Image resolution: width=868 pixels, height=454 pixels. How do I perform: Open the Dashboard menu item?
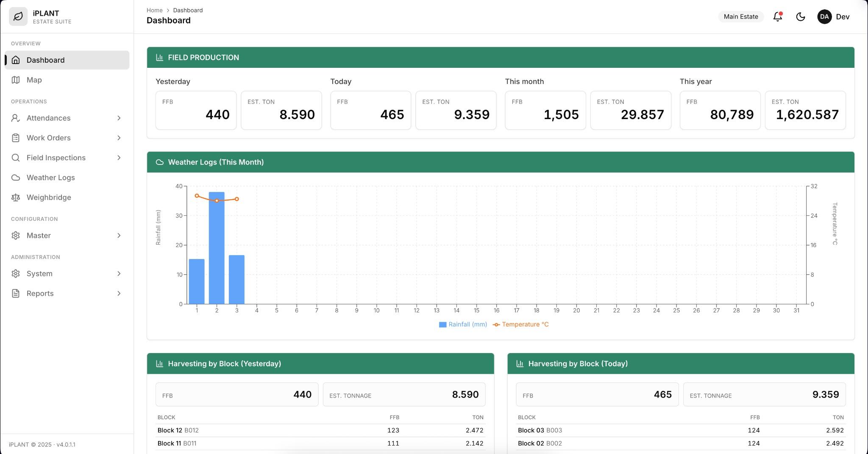67,60
